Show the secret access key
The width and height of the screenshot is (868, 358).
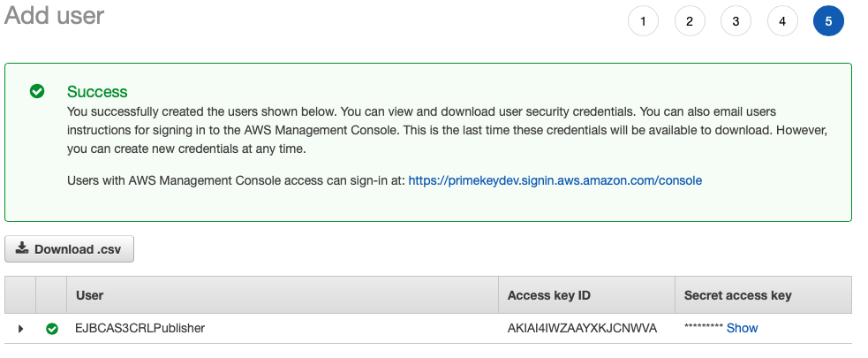pyautogui.click(x=742, y=328)
